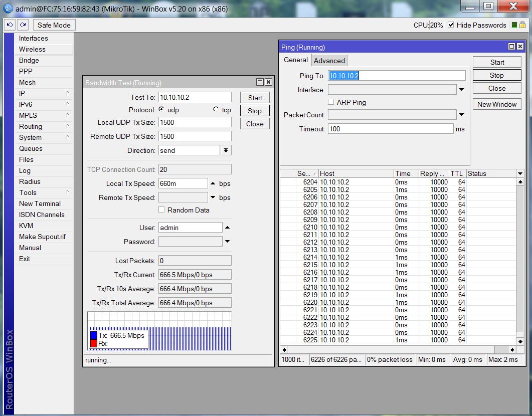Select ping row with sequence 6225

click(398, 340)
